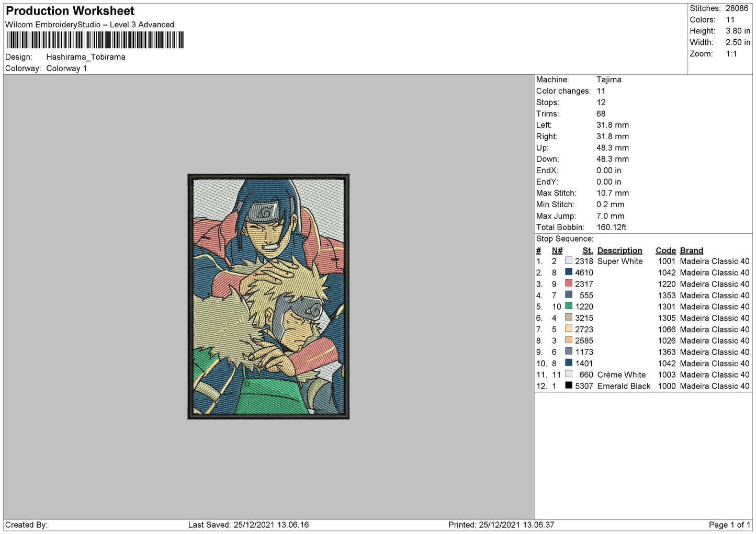Click the St. column header
Image resolution: width=756 pixels, height=534 pixels.
tap(588, 251)
